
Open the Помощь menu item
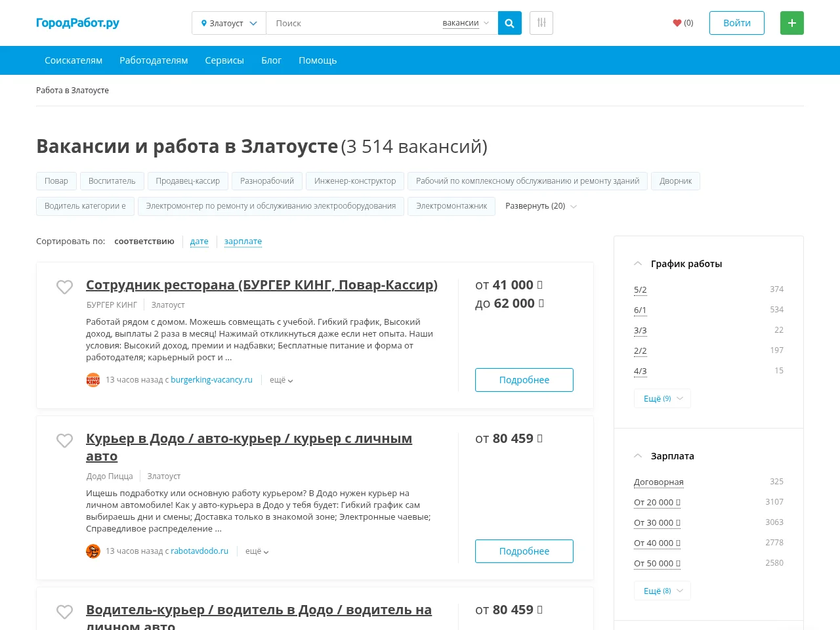[x=318, y=60]
